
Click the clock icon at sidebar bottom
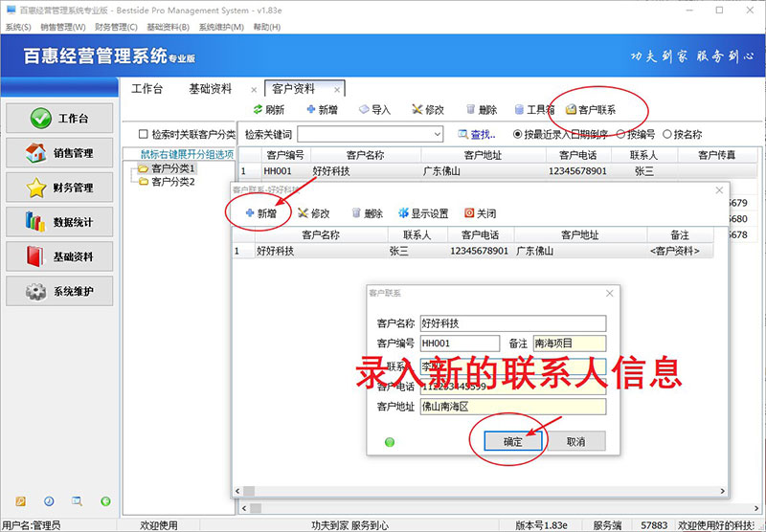pyautogui.click(x=49, y=501)
